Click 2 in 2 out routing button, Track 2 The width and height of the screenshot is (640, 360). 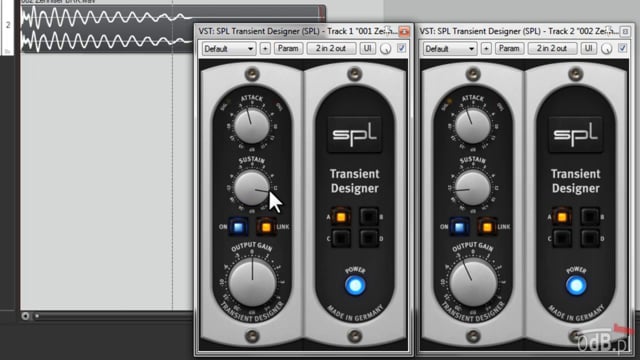(x=552, y=49)
